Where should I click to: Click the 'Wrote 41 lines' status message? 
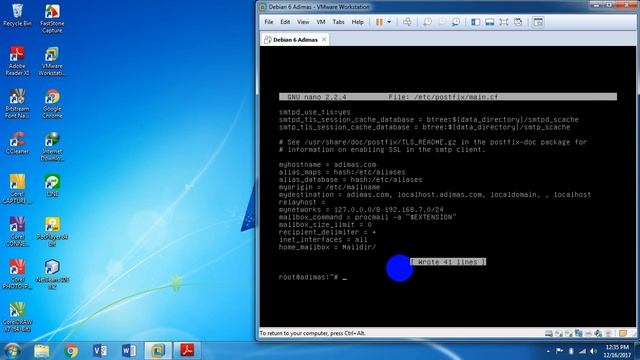tap(448, 262)
